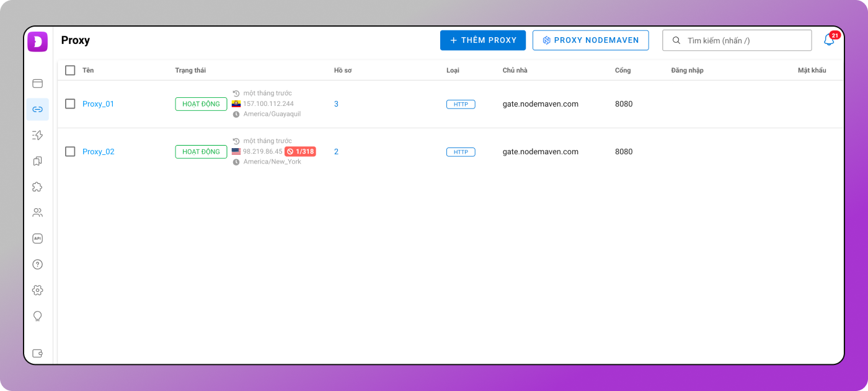Screen dimensions: 868x391
Task: Select the proxy link sidebar icon
Action: 37,110
